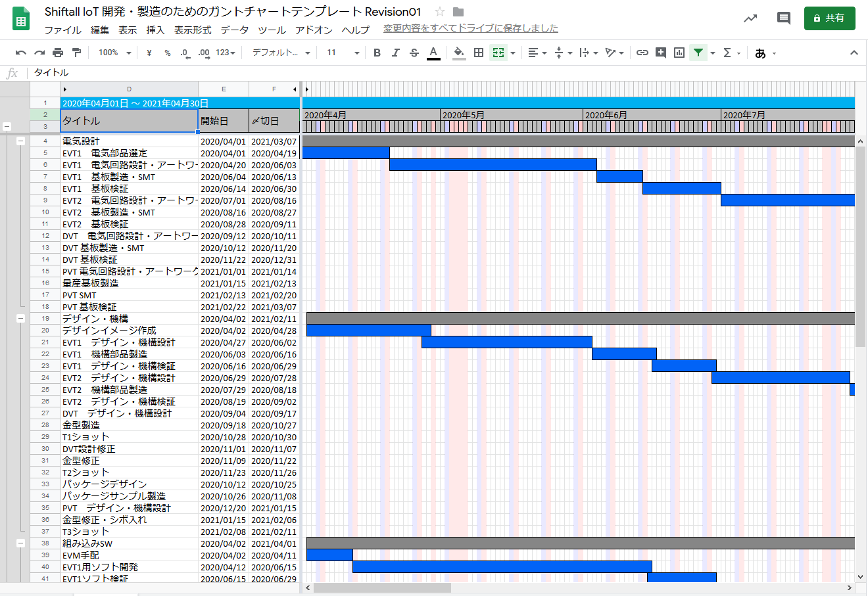The height and width of the screenshot is (596, 868).
Task: Toggle bold formatting
Action: 377,53
